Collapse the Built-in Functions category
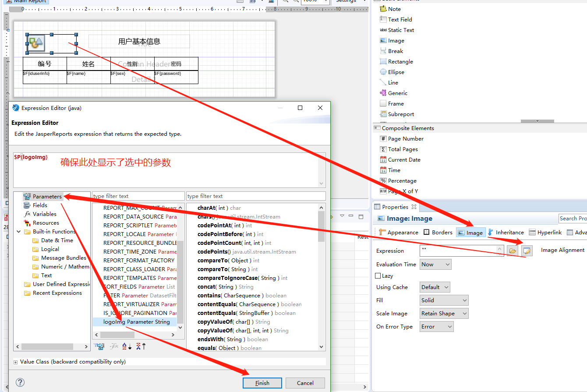Screen dimensions: 587x392 point(19,231)
